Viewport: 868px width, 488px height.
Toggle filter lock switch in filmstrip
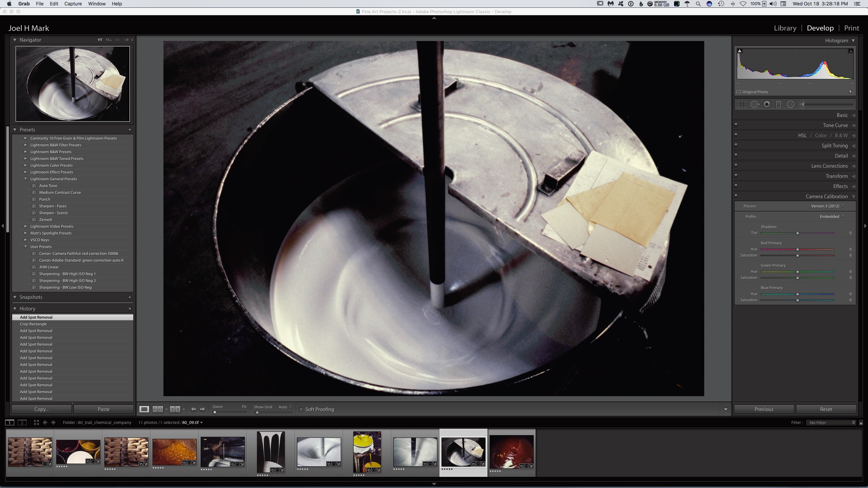(861, 423)
